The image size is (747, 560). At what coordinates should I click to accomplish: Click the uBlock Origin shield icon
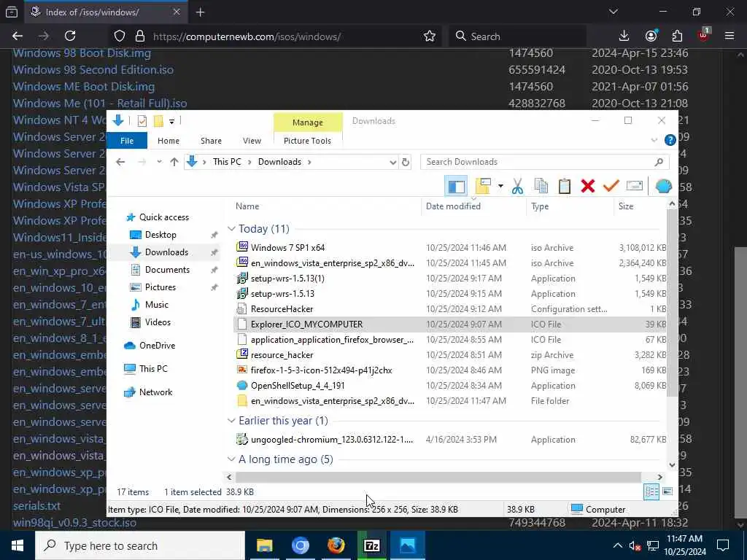[703, 35]
